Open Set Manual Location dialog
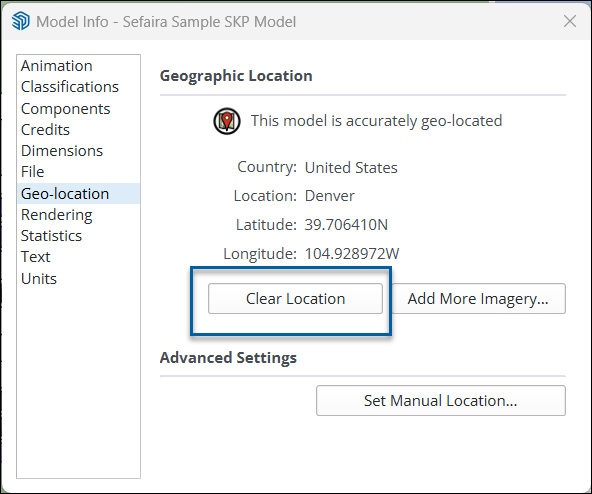 (x=441, y=400)
